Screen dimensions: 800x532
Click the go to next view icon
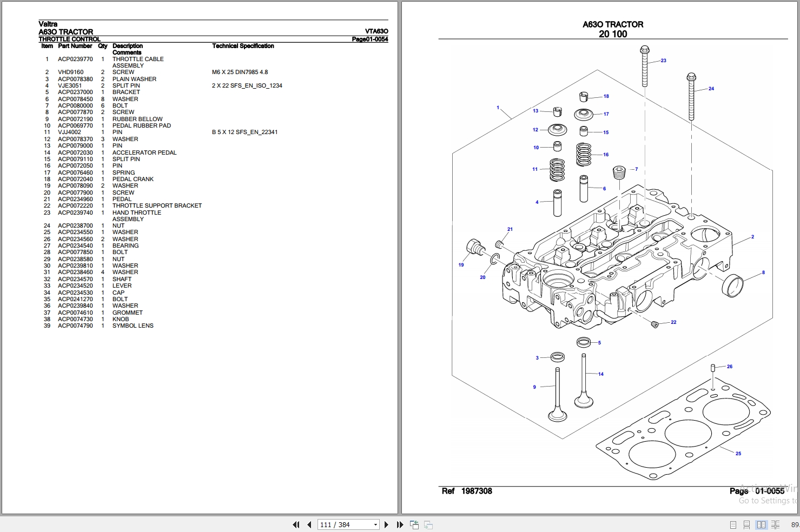click(428, 524)
